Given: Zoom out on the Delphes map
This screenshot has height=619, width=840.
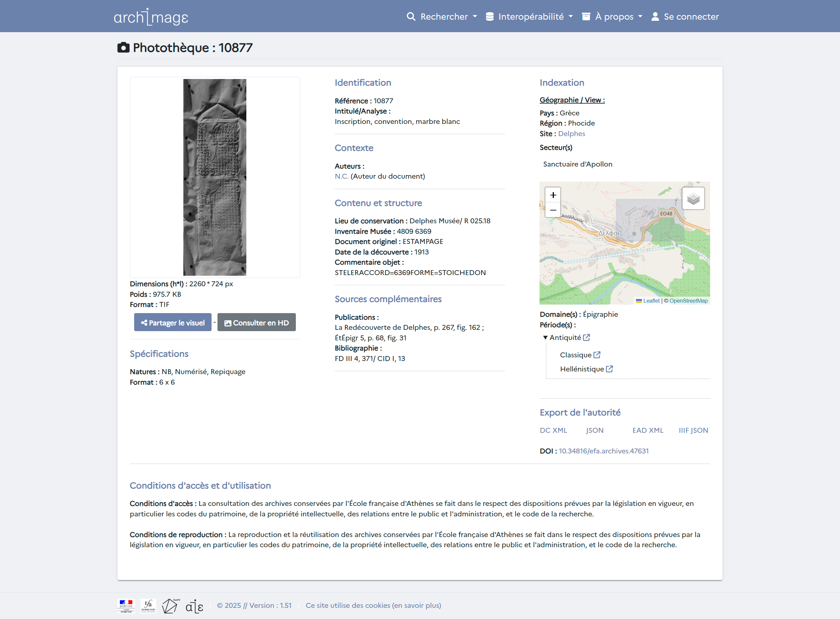Looking at the screenshot, I should point(553,210).
